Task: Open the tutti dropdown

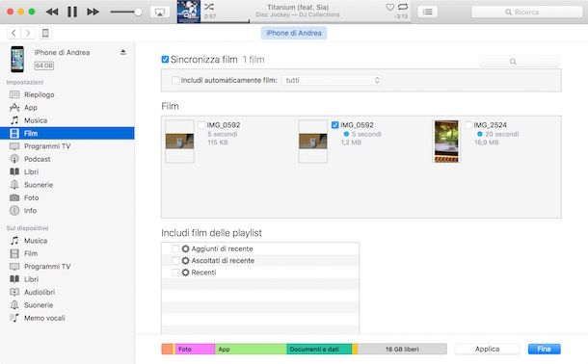Action: click(x=333, y=80)
